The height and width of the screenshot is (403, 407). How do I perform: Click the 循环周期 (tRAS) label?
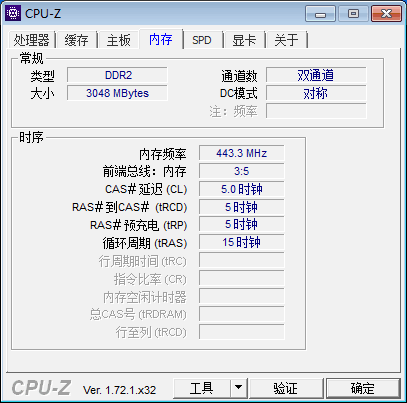[145, 243]
